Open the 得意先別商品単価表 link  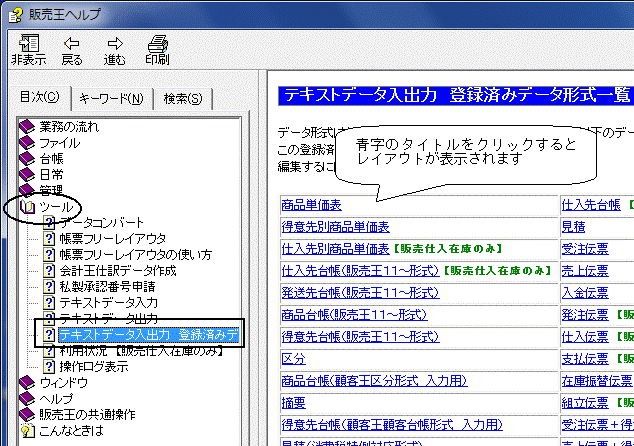coord(336,227)
